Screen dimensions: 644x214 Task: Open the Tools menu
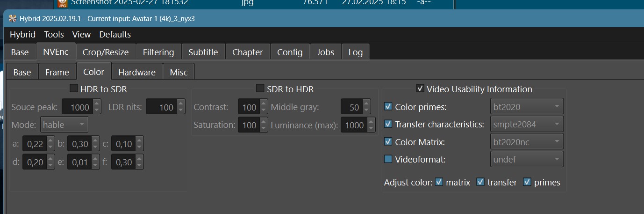54,35
